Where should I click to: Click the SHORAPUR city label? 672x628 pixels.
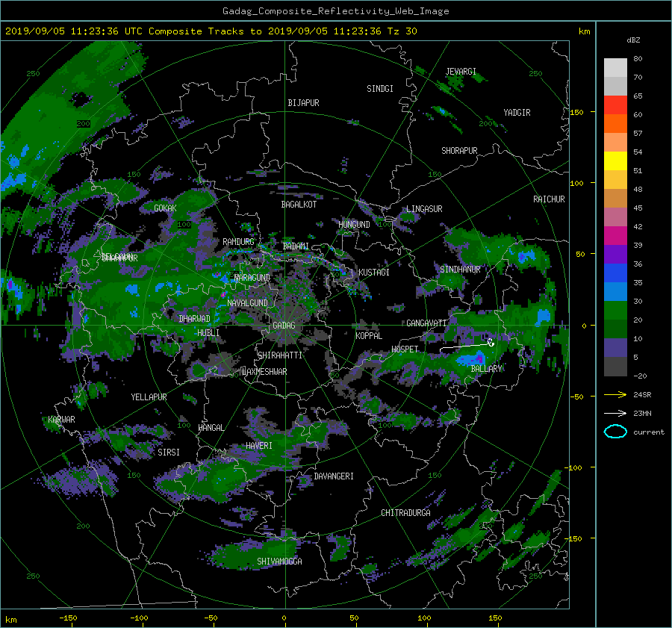(x=459, y=151)
